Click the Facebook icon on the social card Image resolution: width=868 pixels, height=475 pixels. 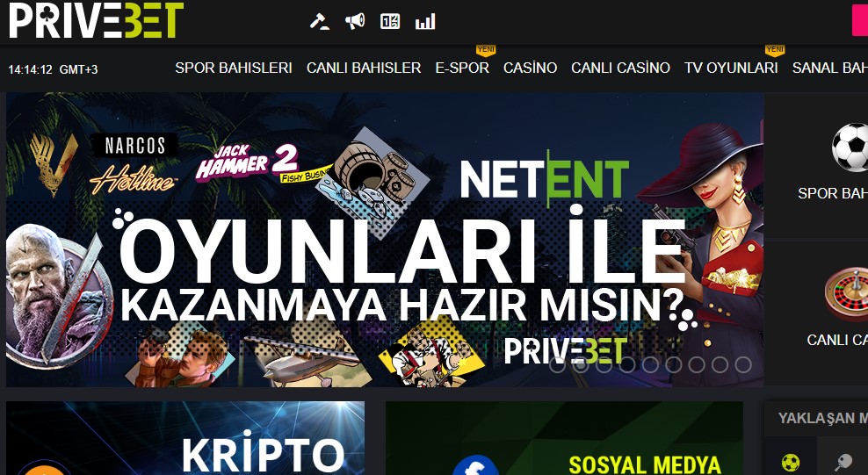click(x=476, y=465)
